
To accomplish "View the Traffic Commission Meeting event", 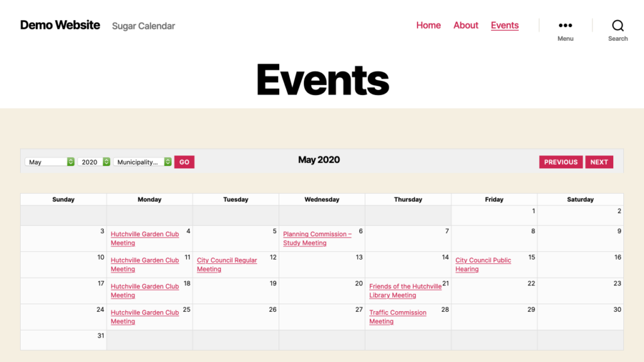I will point(397,317).
